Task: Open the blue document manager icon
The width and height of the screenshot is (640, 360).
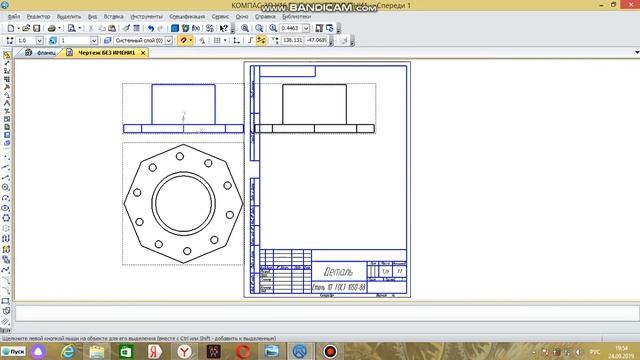Action: coord(175,28)
